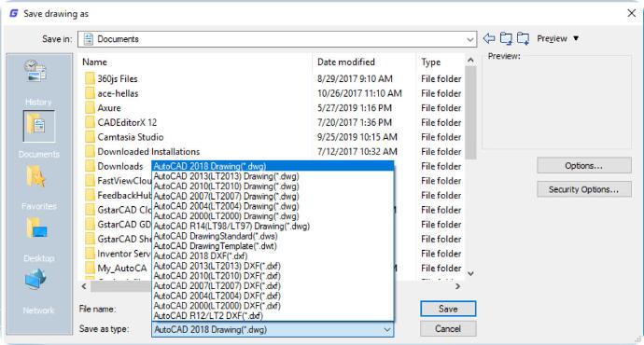Choose AutoCAD DrawingTemplate(*.dwt) format
This screenshot has height=345, width=644.
click(273, 246)
